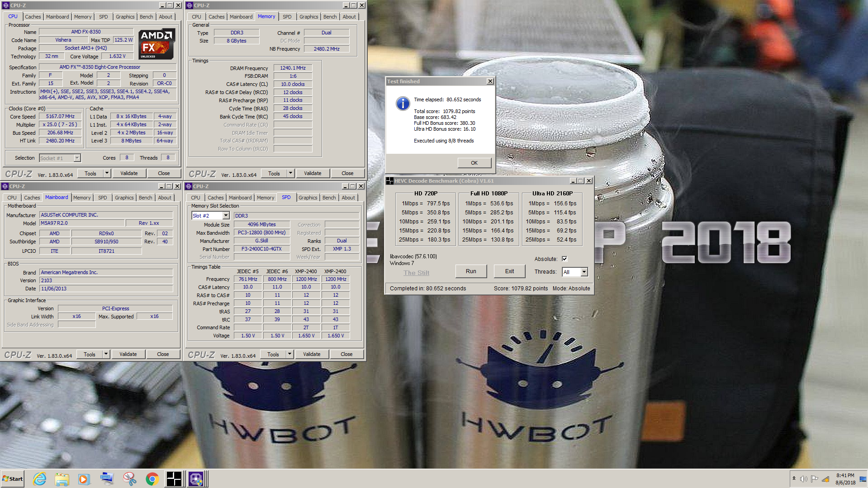868x488 pixels.
Task: Click the NB Frequency value 2480.2 MHz
Action: tap(327, 49)
